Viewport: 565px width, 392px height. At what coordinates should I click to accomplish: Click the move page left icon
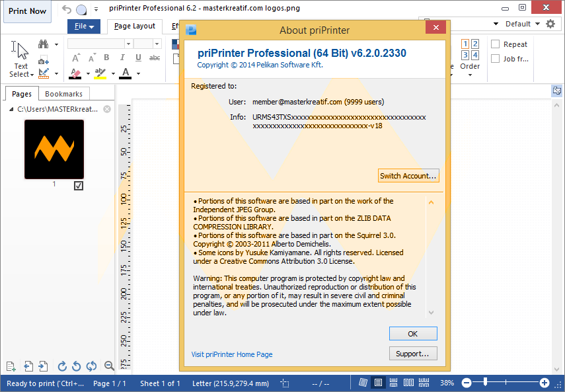(x=28, y=366)
